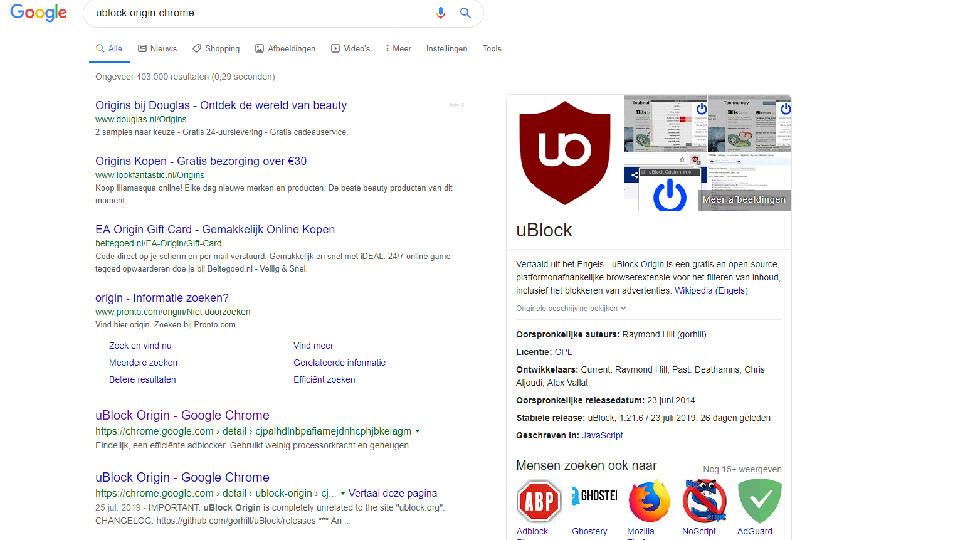Screen dimensions: 980x540
Task: Click 'Gerelateerde informatie' sitelink
Action: coord(339,363)
